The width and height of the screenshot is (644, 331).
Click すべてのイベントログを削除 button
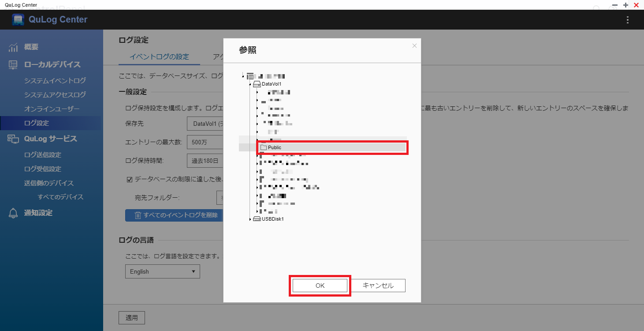175,215
